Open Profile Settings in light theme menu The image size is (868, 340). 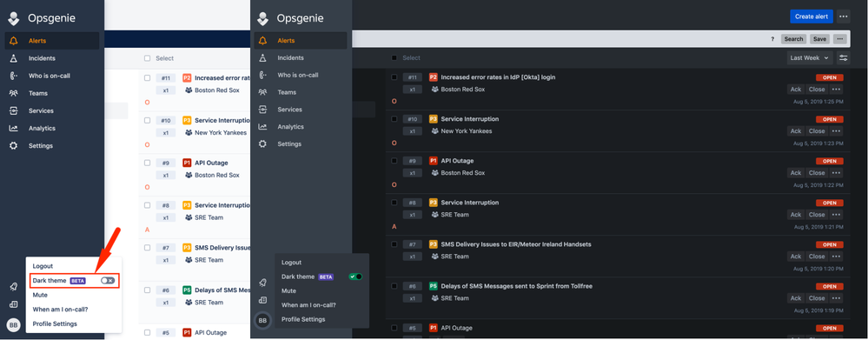click(x=55, y=324)
